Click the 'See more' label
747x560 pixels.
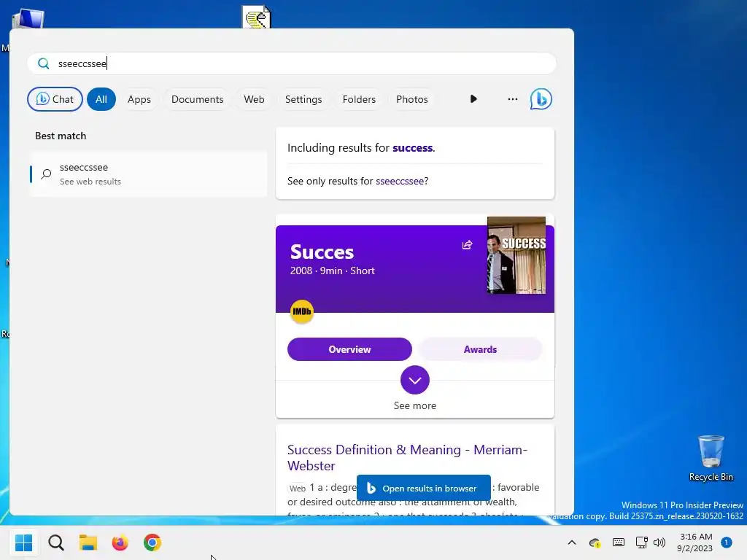pyautogui.click(x=415, y=405)
